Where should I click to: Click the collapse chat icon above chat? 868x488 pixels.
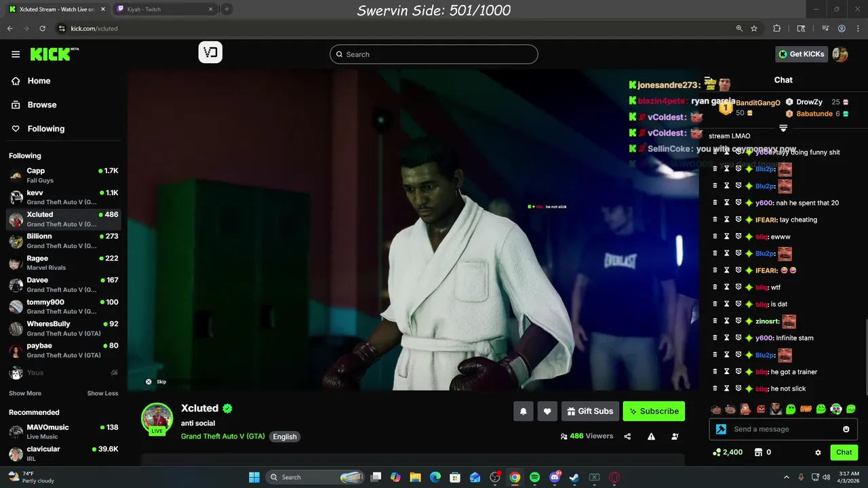[707, 80]
